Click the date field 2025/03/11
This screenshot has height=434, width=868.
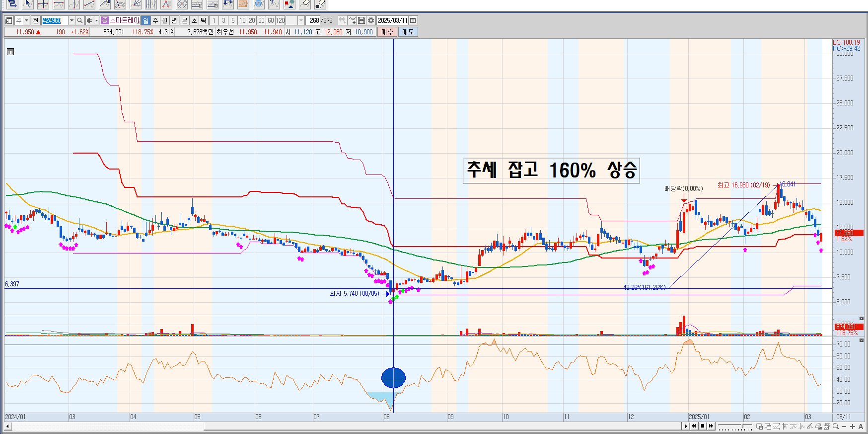click(392, 20)
